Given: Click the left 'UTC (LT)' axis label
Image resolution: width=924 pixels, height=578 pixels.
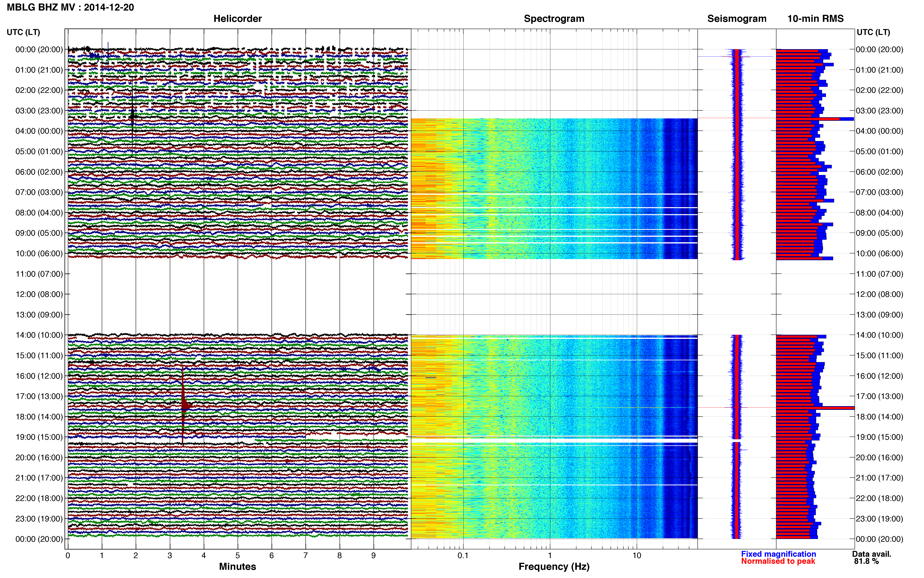Looking at the screenshot, I should coord(23,32).
